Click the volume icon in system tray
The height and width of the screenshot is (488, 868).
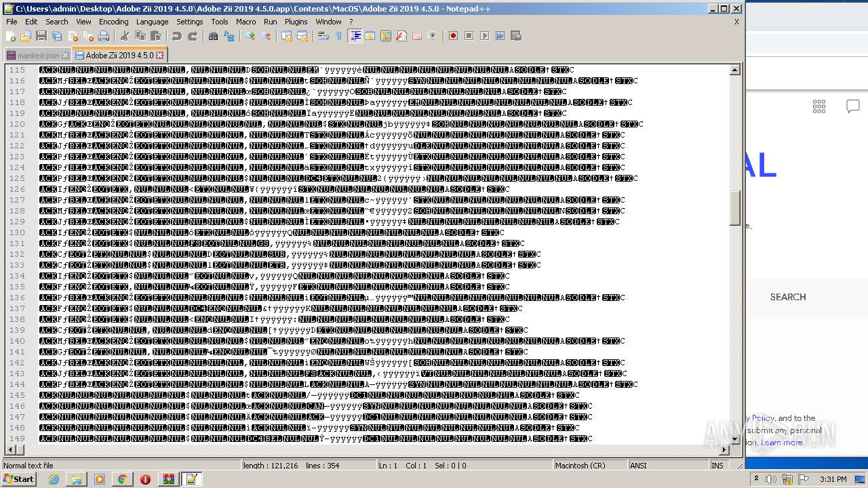click(x=770, y=479)
